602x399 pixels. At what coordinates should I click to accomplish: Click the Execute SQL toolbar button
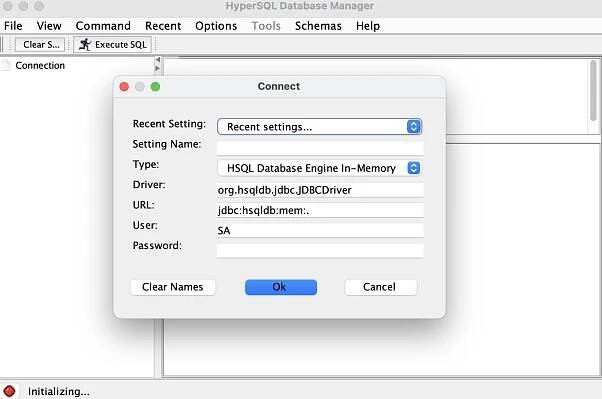click(x=112, y=45)
